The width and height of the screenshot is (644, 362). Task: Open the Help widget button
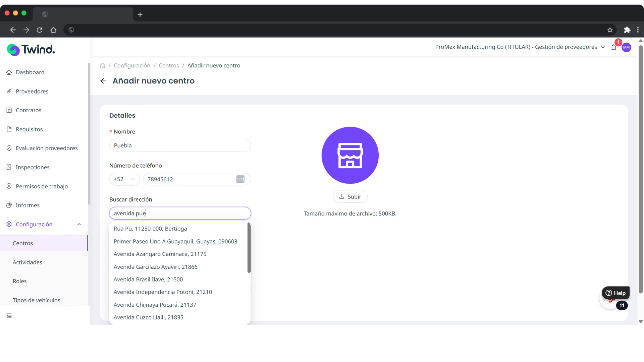615,293
